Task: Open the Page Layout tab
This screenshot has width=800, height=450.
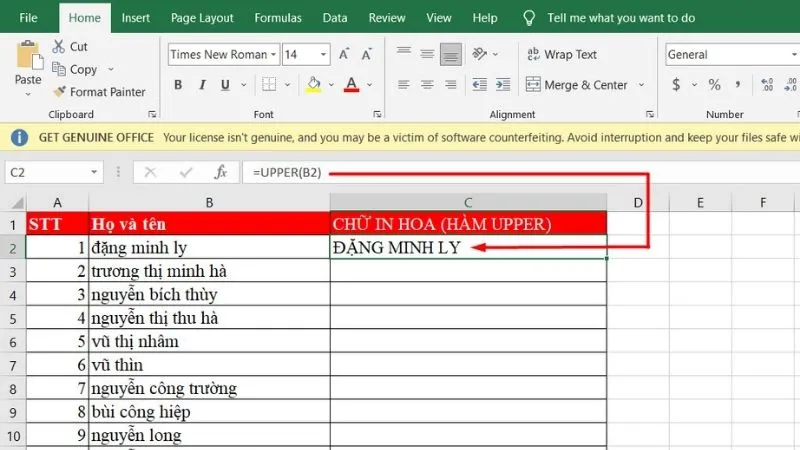Action: 202,18
